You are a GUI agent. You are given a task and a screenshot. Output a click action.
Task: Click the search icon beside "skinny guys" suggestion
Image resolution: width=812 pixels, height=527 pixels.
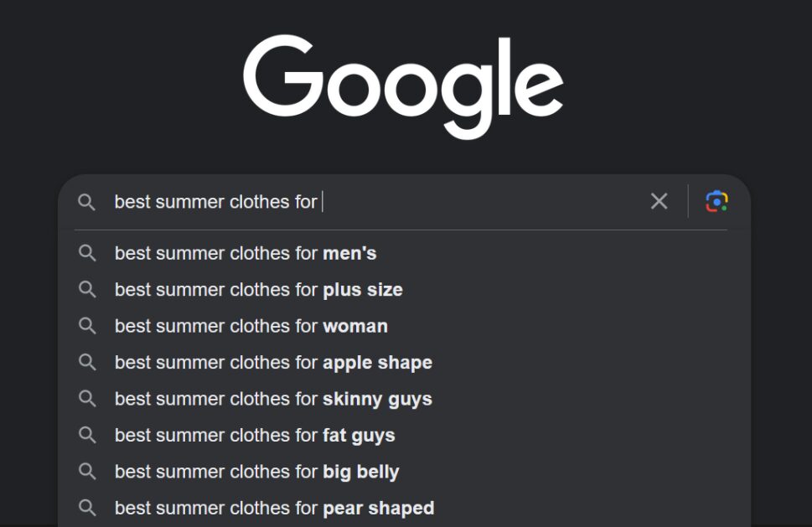click(x=87, y=399)
